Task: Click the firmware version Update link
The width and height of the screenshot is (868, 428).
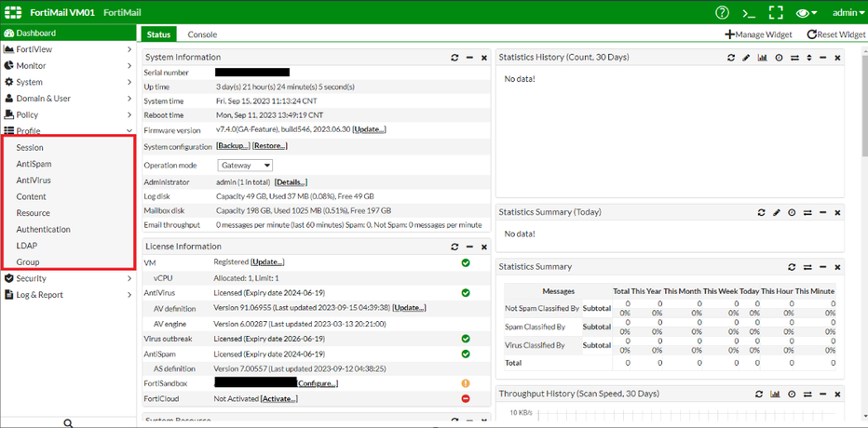Action: pos(369,129)
